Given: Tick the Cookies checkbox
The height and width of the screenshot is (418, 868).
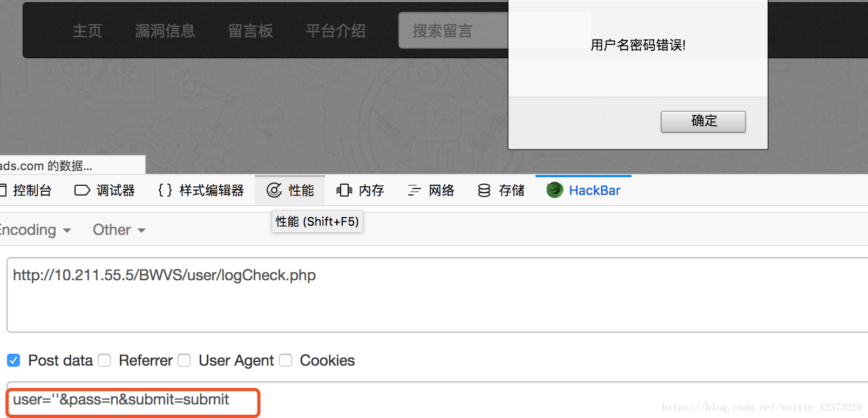Looking at the screenshot, I should point(286,360).
